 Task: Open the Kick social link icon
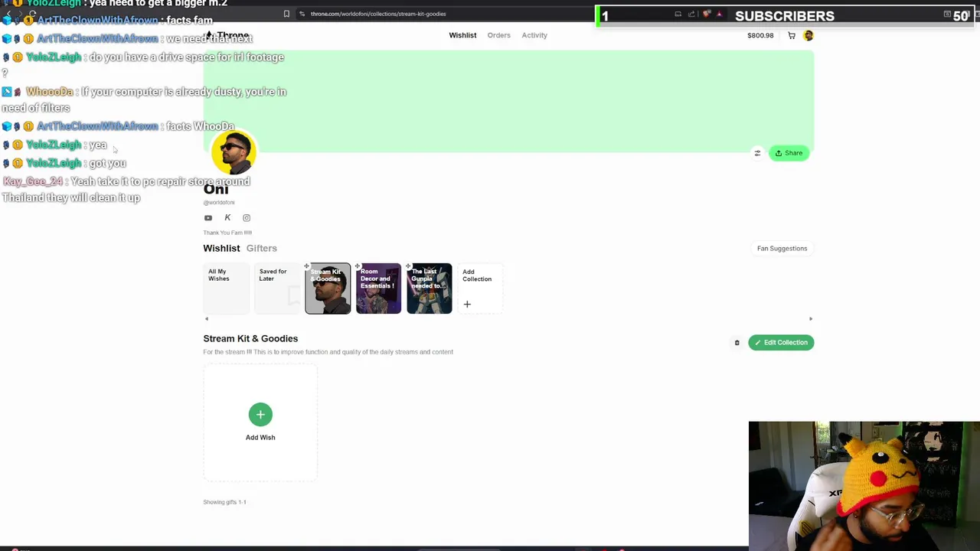[227, 218]
